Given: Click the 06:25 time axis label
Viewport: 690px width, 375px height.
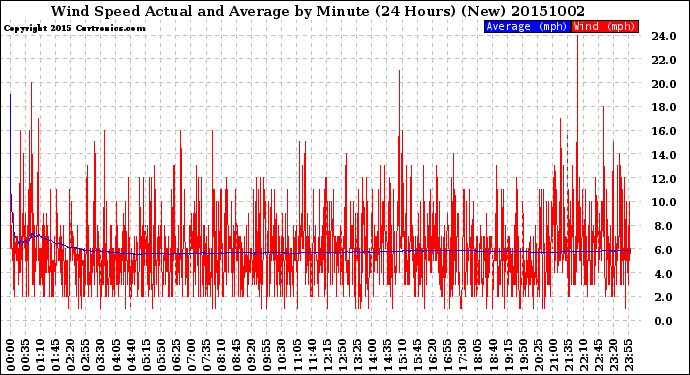Looking at the screenshot, I should (176, 355).
